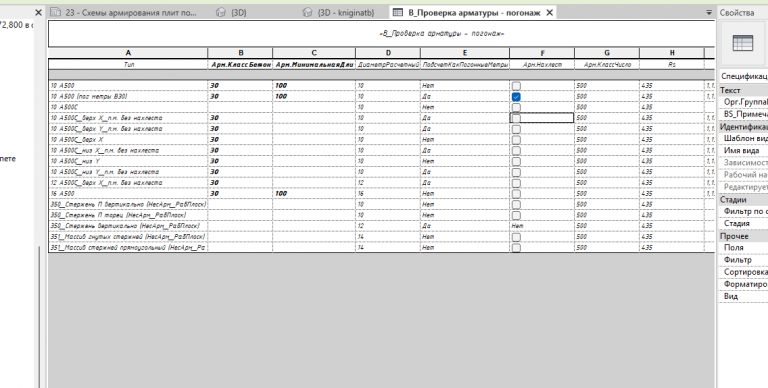Viewport: 768px width, 388px height.
Task: Open the Поля property in Свойства
Action: [743, 248]
